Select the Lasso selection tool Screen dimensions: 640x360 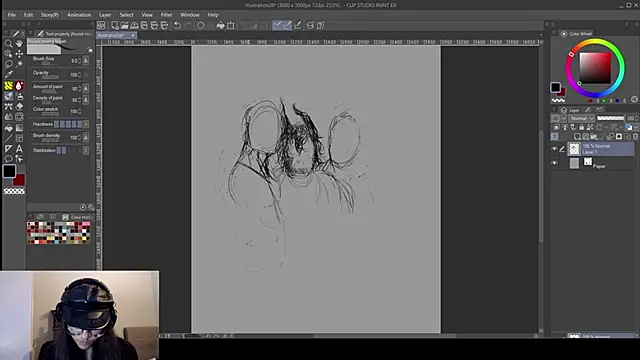(x=8, y=64)
